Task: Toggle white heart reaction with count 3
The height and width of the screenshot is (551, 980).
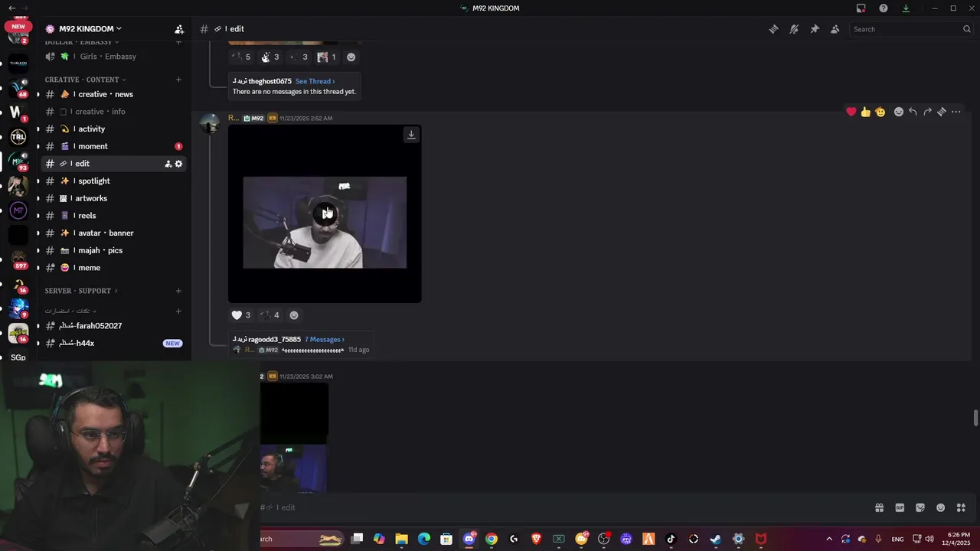Action: click(x=241, y=315)
